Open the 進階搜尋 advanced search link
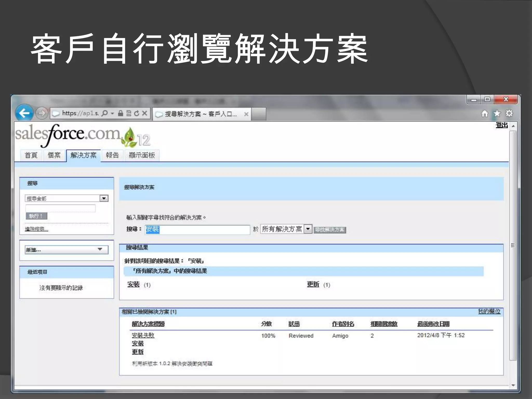 coord(37,229)
